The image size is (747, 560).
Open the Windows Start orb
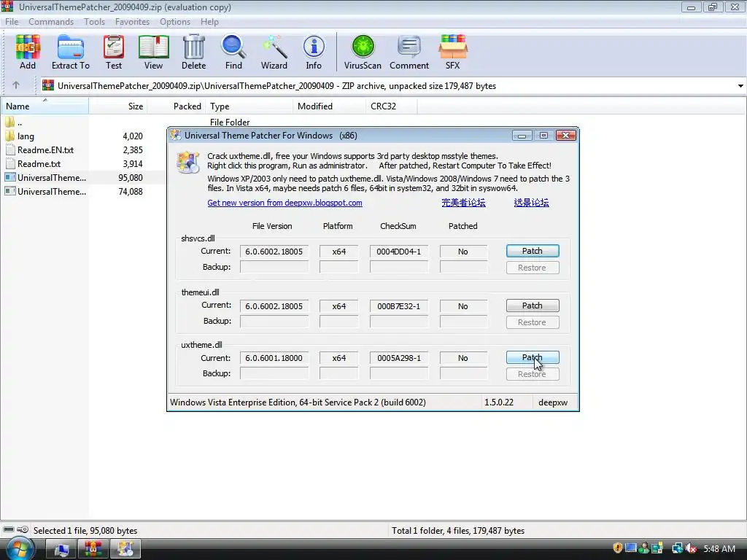tap(18, 548)
